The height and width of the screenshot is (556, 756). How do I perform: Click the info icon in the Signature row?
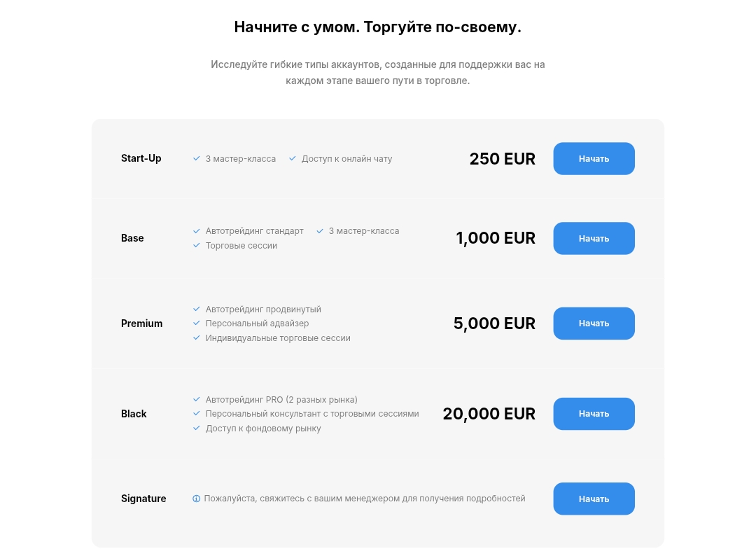point(196,499)
